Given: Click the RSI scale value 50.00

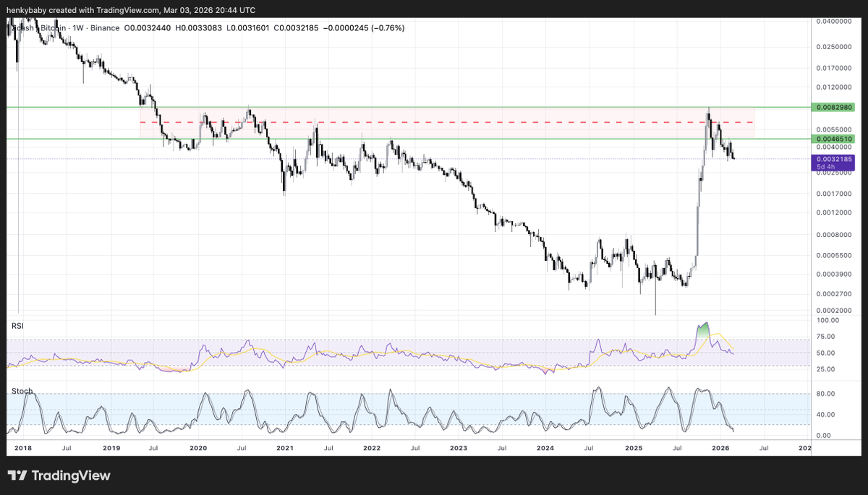Looking at the screenshot, I should 827,353.
